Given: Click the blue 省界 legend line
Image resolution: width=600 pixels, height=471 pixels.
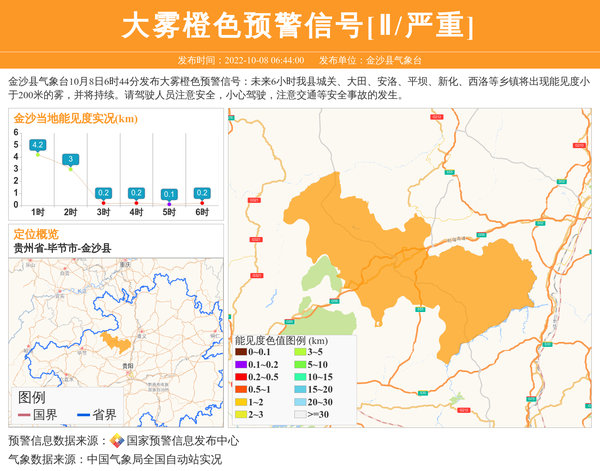Looking at the screenshot, I should pyautogui.click(x=81, y=415).
